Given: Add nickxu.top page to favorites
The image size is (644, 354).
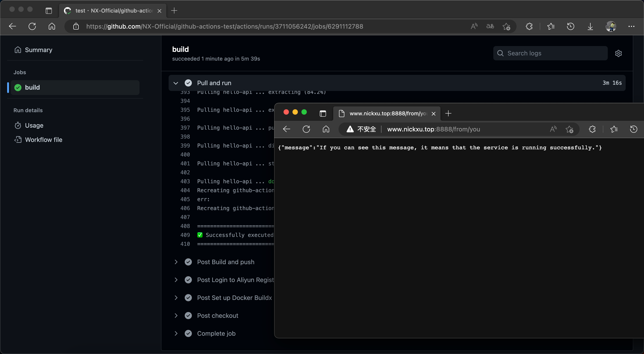Looking at the screenshot, I should [570, 129].
